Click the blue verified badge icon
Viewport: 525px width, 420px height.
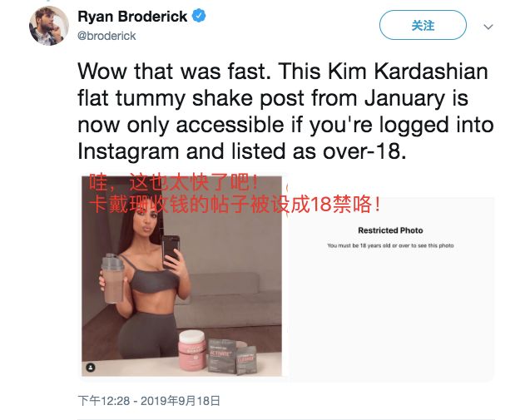click(199, 16)
